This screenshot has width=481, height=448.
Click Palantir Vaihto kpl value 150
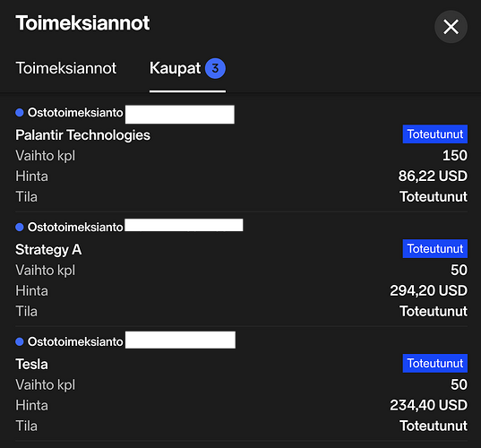455,155
